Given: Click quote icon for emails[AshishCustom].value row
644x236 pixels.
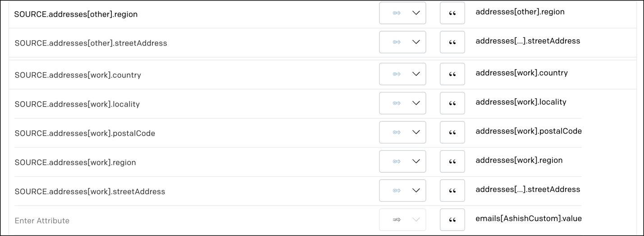Looking at the screenshot, I should pyautogui.click(x=452, y=220).
